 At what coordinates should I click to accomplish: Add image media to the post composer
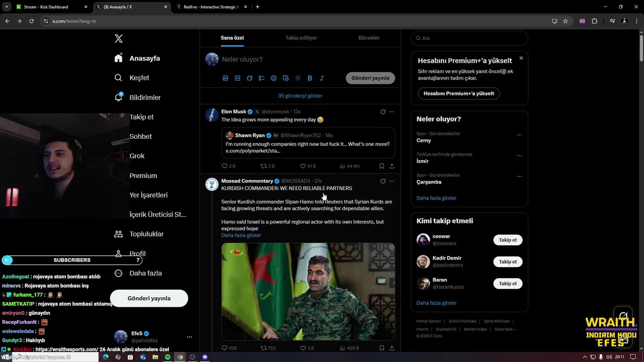click(x=225, y=78)
